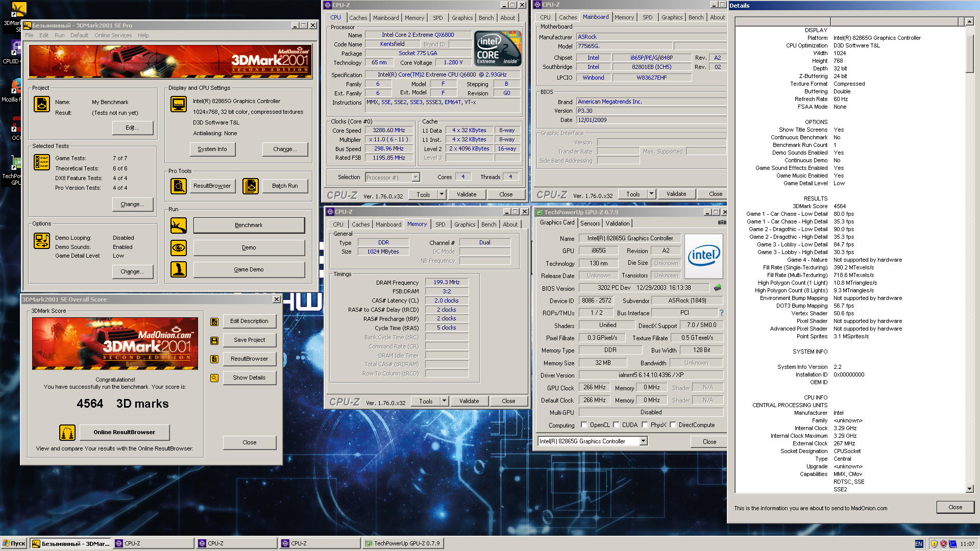Click the Batch Run icon in Pro Tools
980x551 pixels.
[x=251, y=186]
